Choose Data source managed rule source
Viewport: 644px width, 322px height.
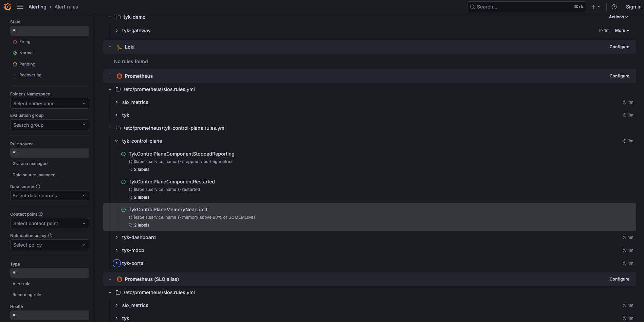[x=50, y=175]
